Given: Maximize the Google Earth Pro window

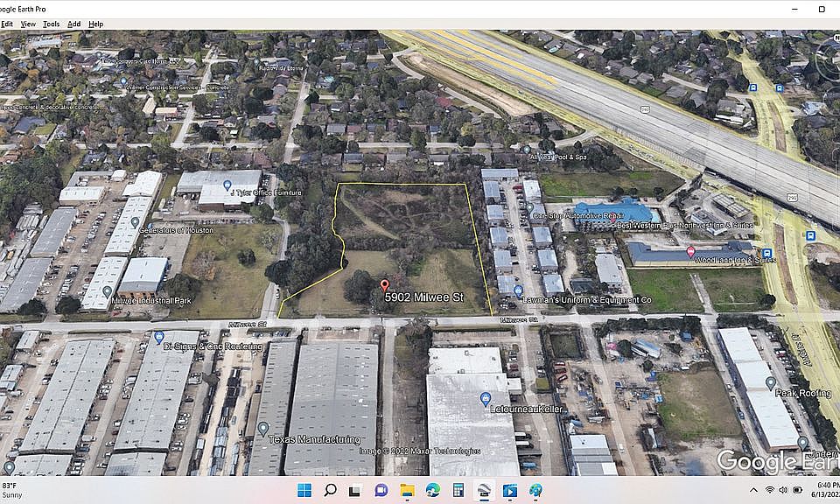Looking at the screenshot, I should click(822, 9).
